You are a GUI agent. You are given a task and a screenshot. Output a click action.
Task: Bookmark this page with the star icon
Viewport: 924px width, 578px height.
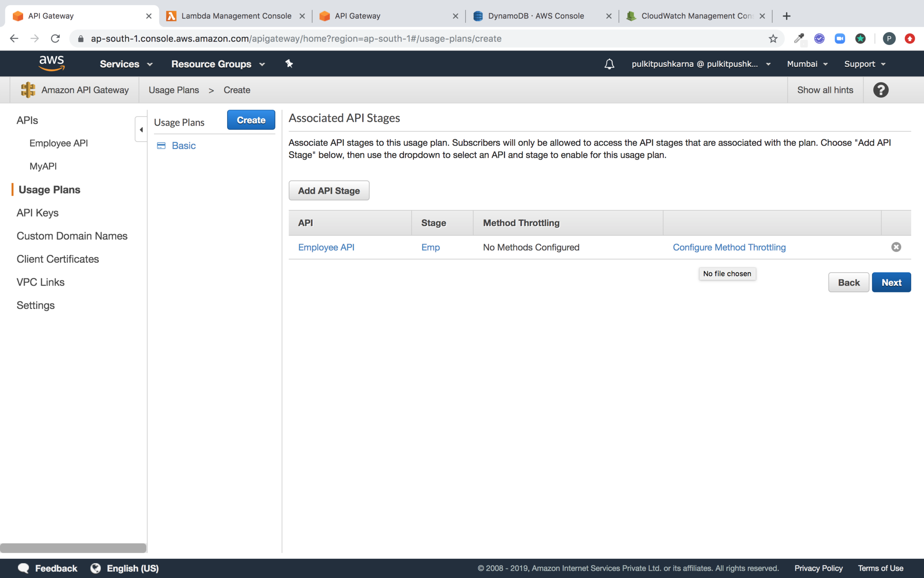(773, 39)
